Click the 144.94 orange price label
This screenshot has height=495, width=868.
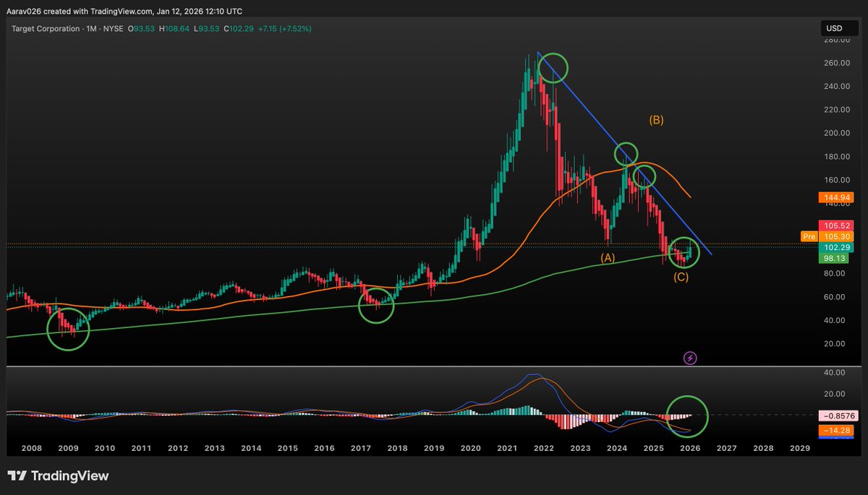point(835,197)
